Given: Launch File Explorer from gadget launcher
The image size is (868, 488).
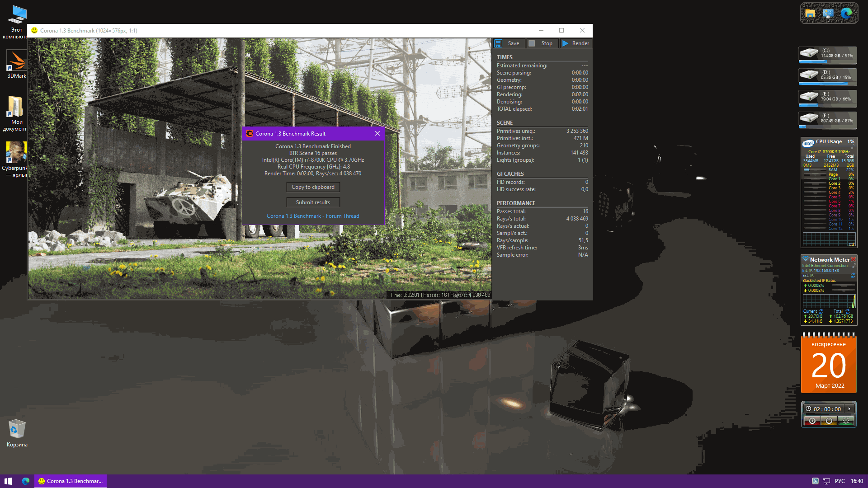Looking at the screenshot, I should click(810, 13).
